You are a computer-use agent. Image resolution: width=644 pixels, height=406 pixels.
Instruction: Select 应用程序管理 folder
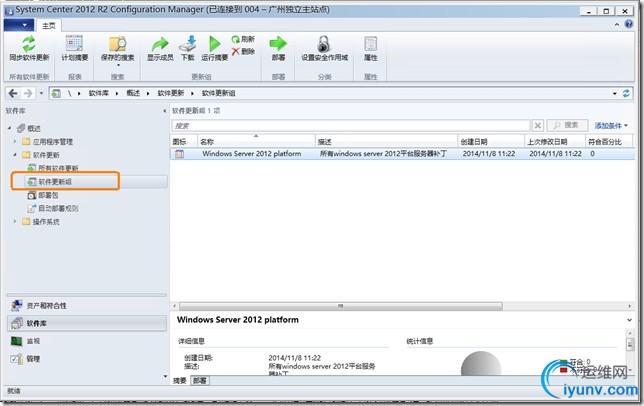point(48,142)
